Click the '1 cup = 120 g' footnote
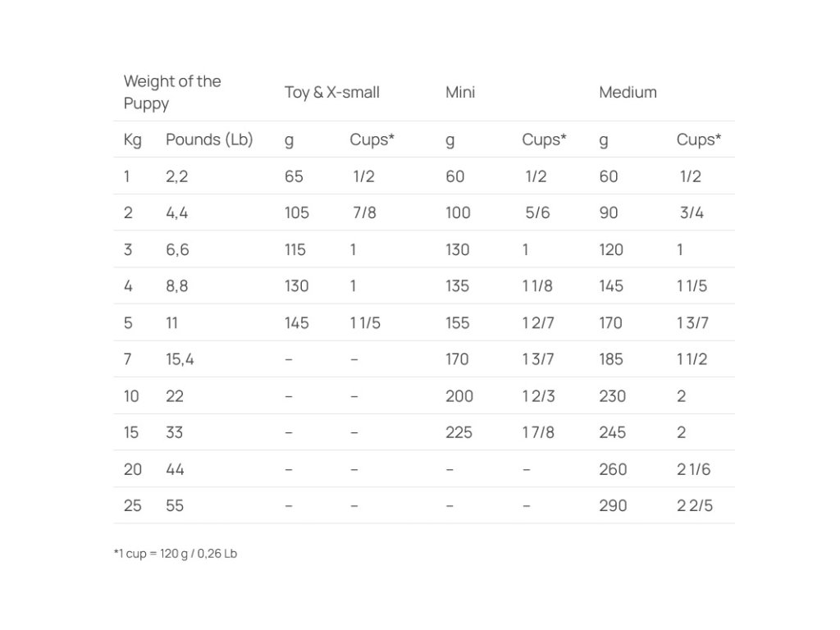The width and height of the screenshot is (840, 630). point(175,554)
